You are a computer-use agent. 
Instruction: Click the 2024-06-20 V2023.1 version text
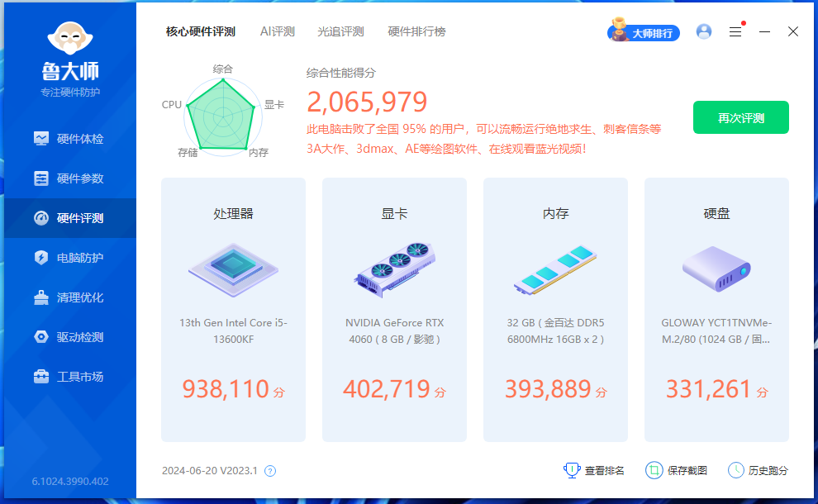coord(210,471)
